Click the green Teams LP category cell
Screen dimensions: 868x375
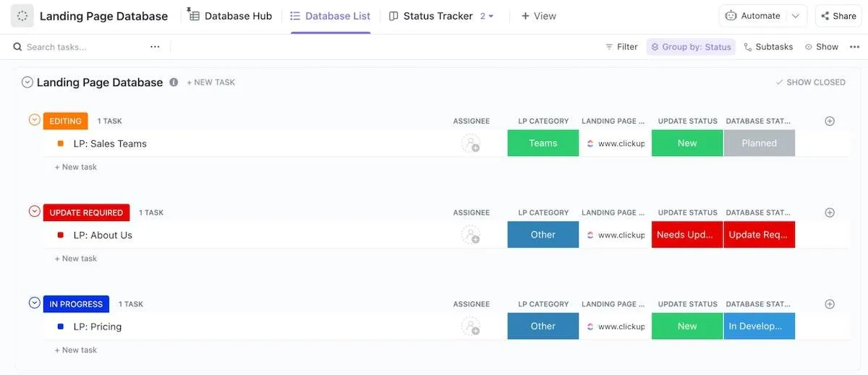(543, 143)
